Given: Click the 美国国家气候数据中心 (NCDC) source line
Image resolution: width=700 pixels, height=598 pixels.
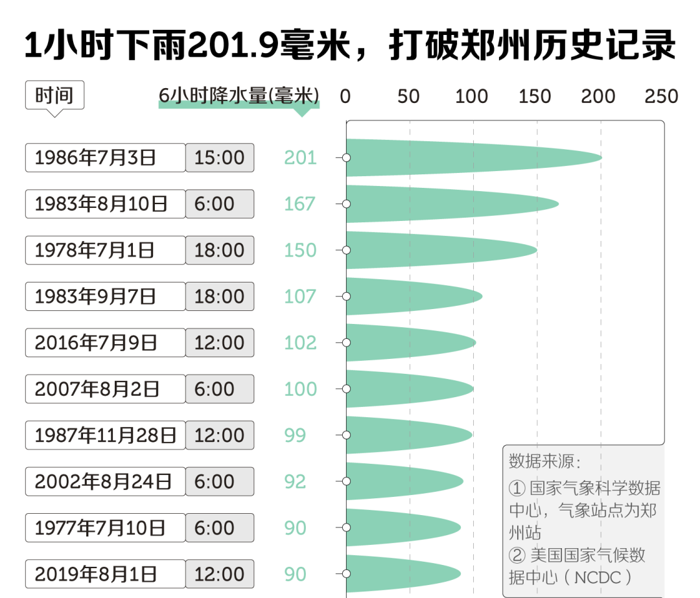Looking at the screenshot, I should (577, 566).
